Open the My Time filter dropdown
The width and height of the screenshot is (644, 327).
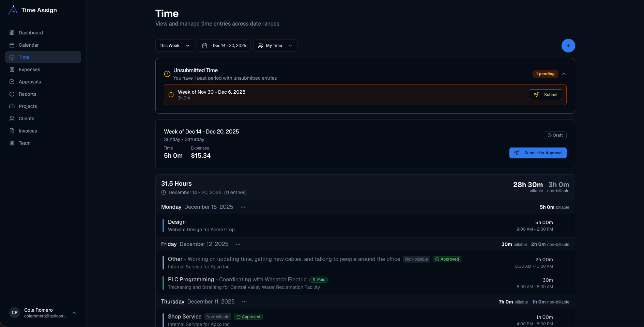tap(275, 46)
